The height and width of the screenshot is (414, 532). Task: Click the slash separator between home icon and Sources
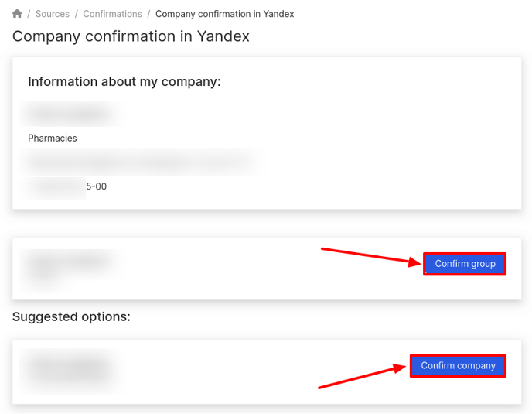[x=29, y=14]
